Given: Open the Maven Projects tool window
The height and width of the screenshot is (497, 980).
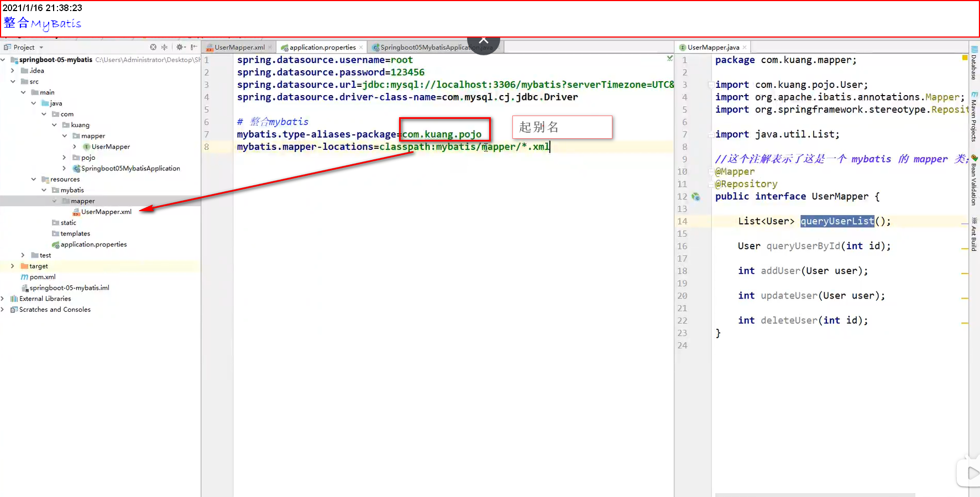Looking at the screenshot, I should 974,117.
